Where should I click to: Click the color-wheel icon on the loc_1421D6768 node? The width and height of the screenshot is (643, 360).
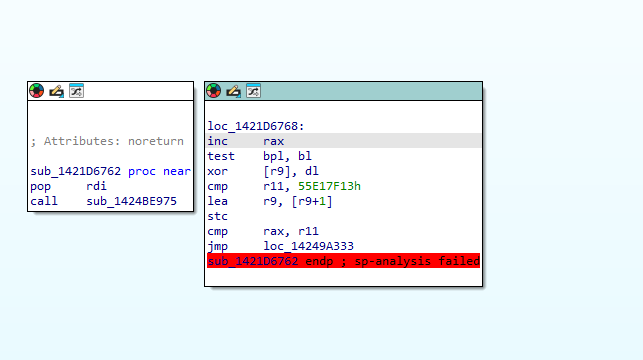click(214, 91)
